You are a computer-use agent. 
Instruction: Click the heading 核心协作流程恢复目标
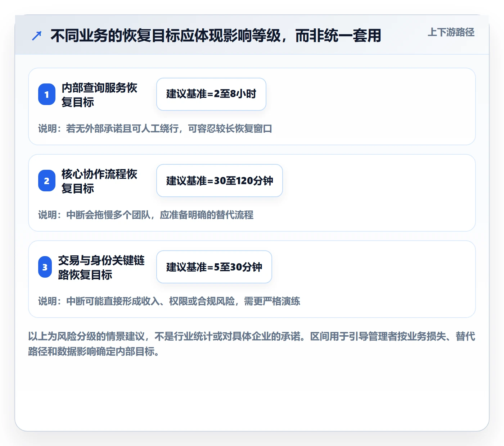click(x=99, y=181)
